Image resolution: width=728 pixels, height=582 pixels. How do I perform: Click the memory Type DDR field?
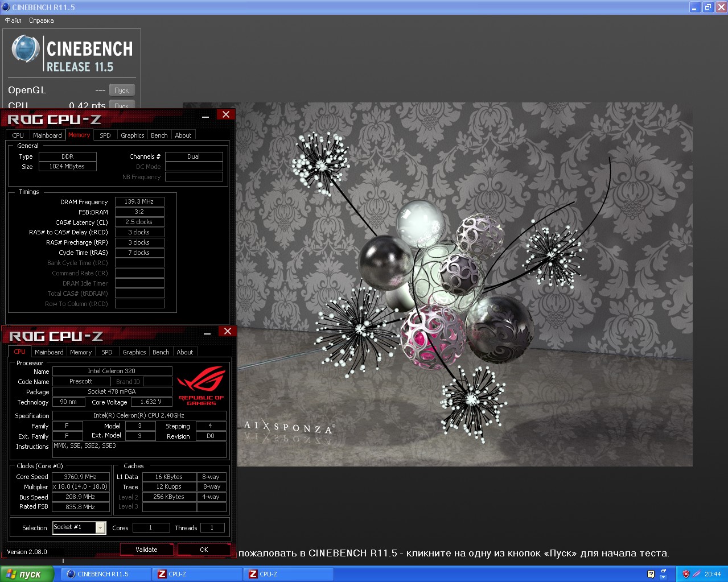point(67,156)
